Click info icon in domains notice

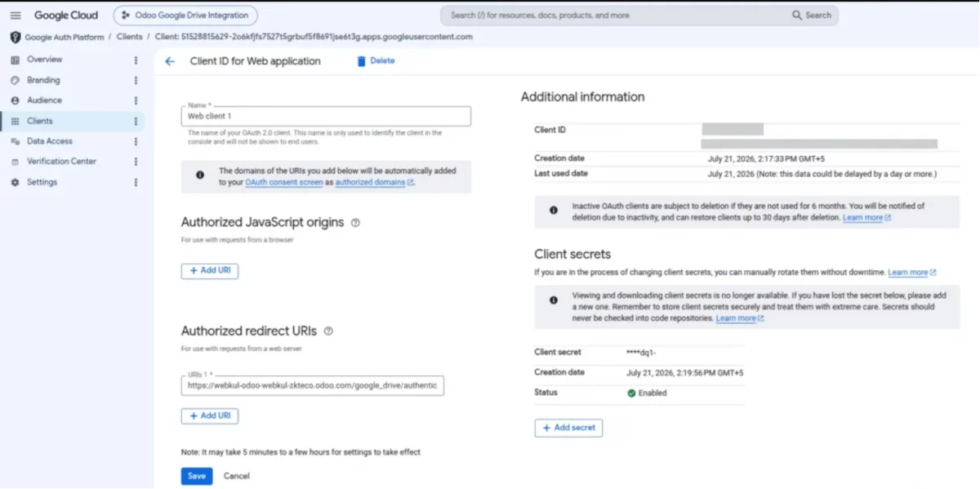tap(200, 175)
